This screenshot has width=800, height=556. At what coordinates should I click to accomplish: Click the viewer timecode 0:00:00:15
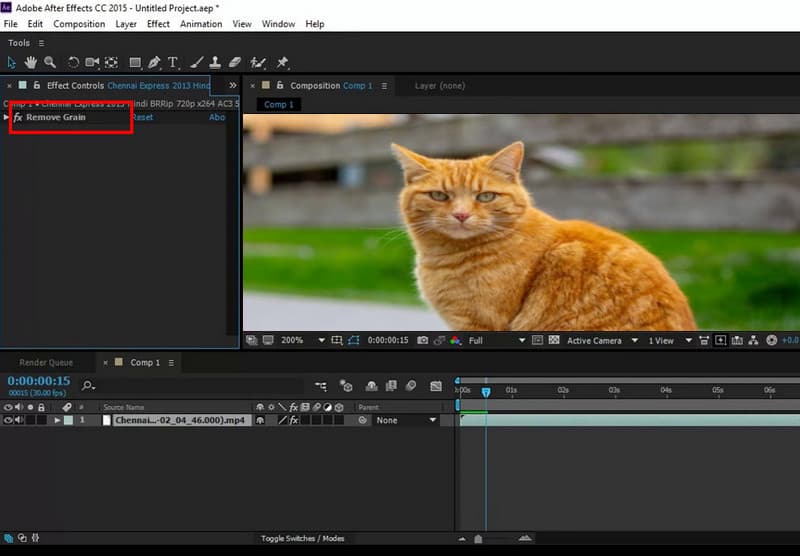tap(388, 340)
